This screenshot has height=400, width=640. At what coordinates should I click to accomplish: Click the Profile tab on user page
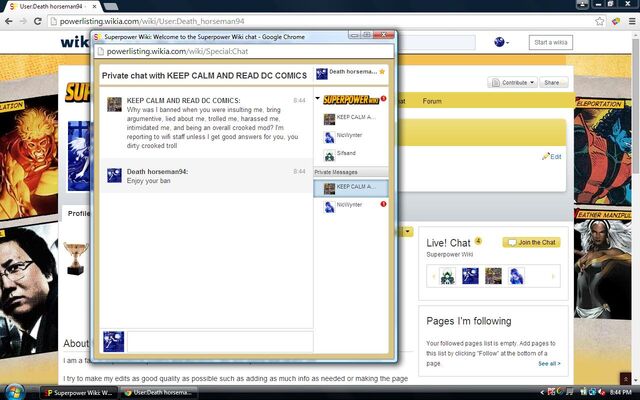[x=79, y=213]
